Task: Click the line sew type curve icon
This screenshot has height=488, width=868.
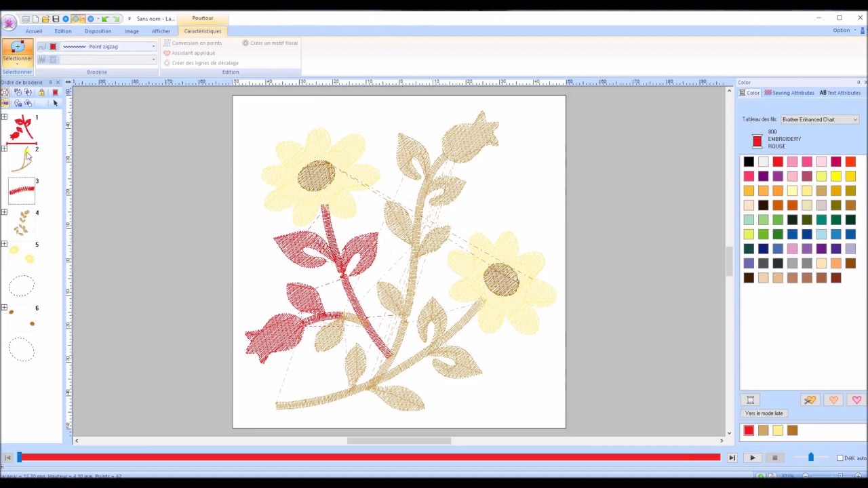Action: coord(42,47)
